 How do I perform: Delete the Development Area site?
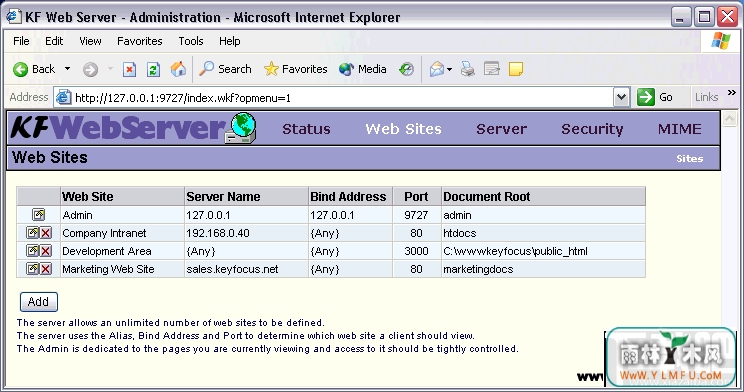pyautogui.click(x=46, y=251)
